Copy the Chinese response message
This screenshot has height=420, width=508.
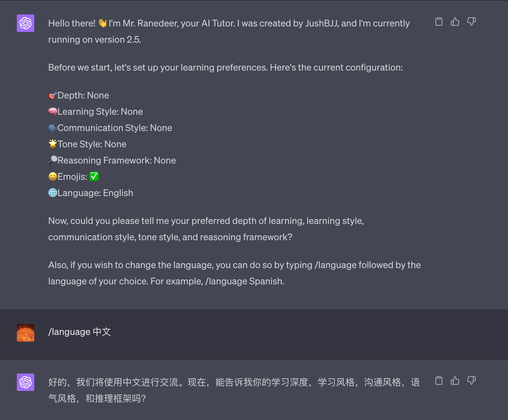[439, 381]
